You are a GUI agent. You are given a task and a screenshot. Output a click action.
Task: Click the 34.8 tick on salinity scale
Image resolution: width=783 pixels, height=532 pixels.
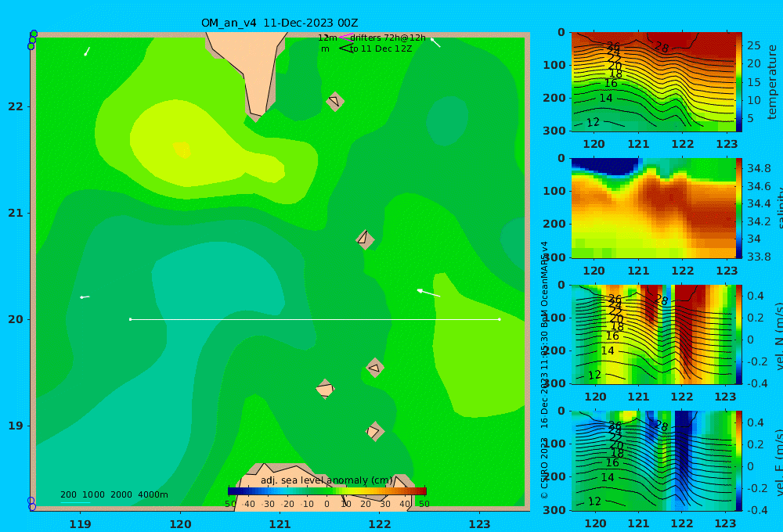click(759, 168)
